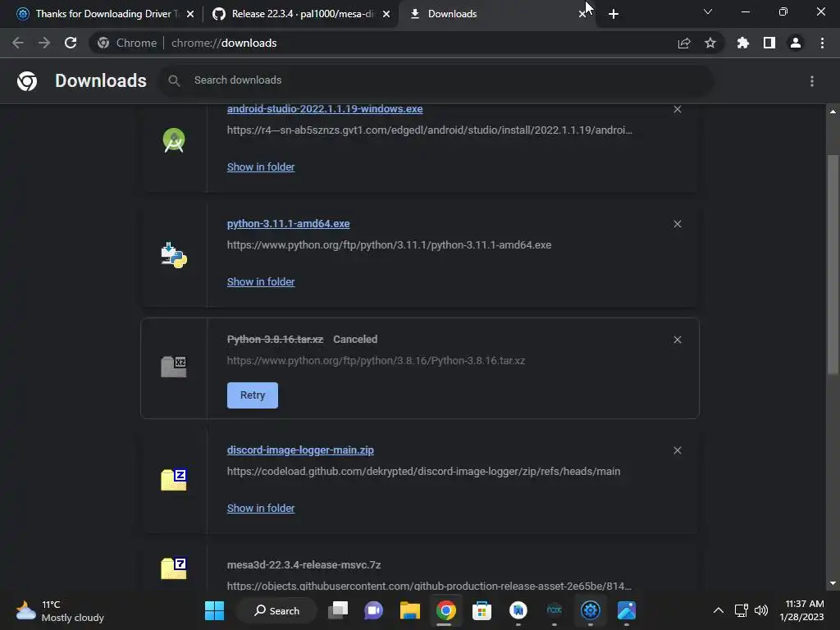840x630 pixels.
Task: Open android-studio-2022.1.1.19-windows.exe file link
Action: pos(325,109)
